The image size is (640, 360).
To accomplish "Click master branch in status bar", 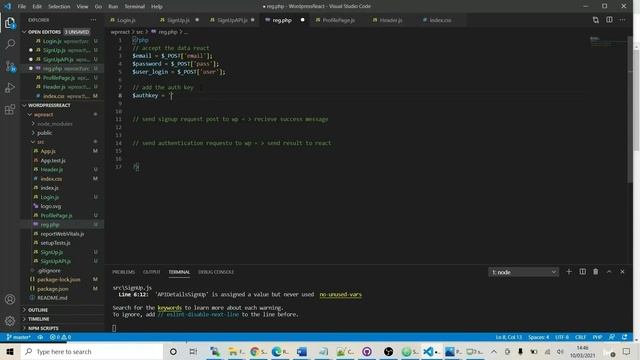I will (x=19, y=337).
